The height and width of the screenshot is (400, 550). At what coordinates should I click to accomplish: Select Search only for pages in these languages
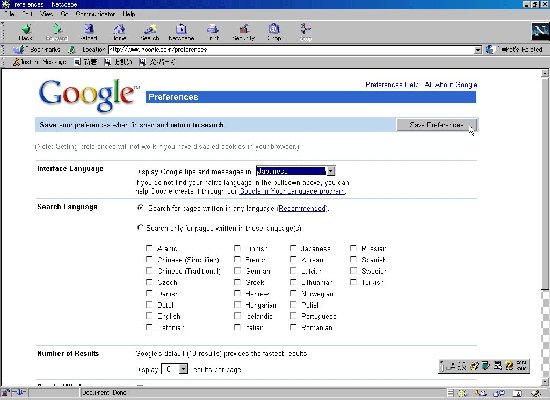point(140,228)
